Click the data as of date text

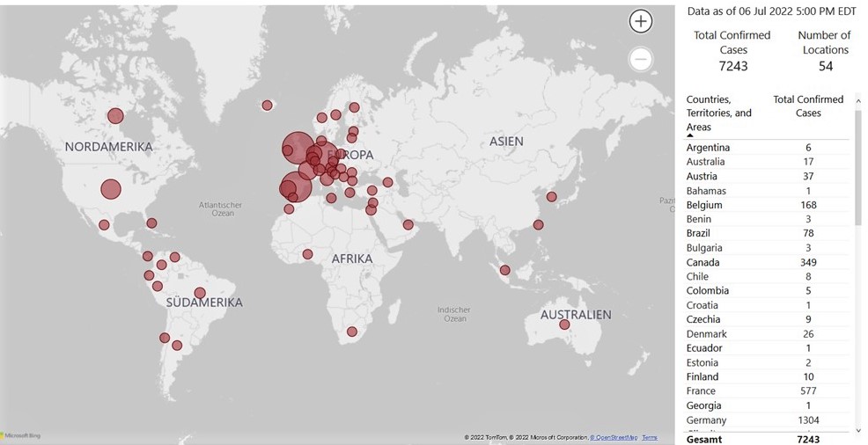pyautogui.click(x=771, y=11)
